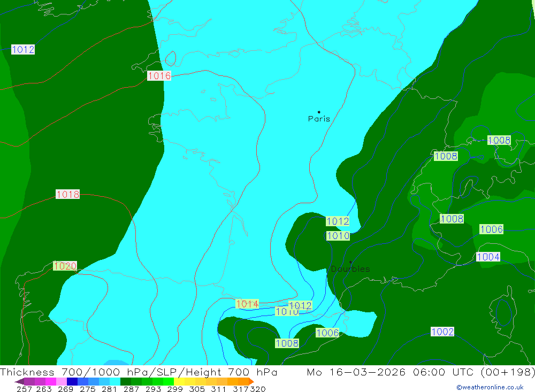535x392 pixels.
Task: Click the legend value 317
Action: point(241,389)
